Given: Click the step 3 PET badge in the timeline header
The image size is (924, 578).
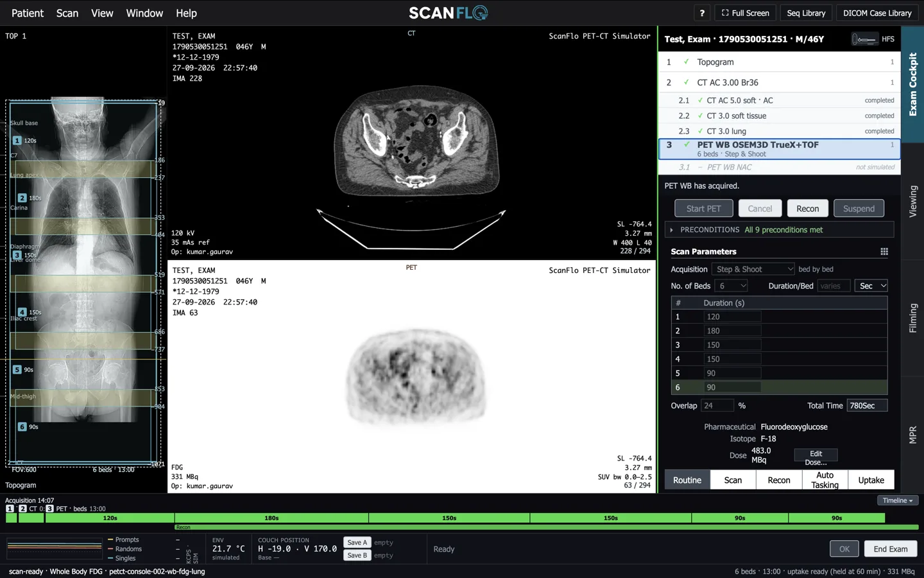Looking at the screenshot, I should [49, 509].
